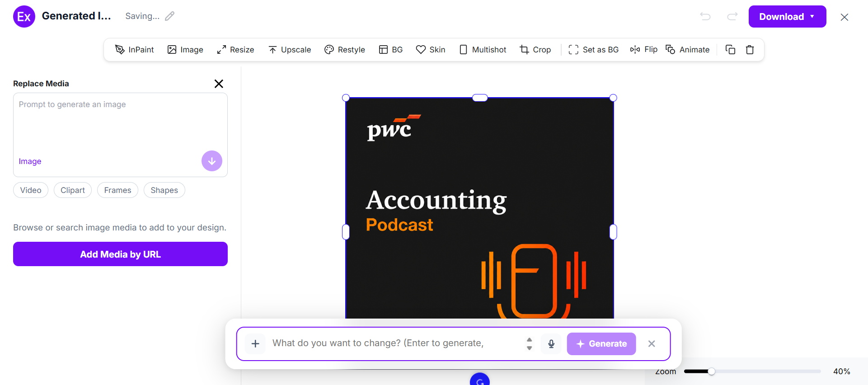Click the Generate button
Viewport: 868px width, 385px height.
pos(601,344)
